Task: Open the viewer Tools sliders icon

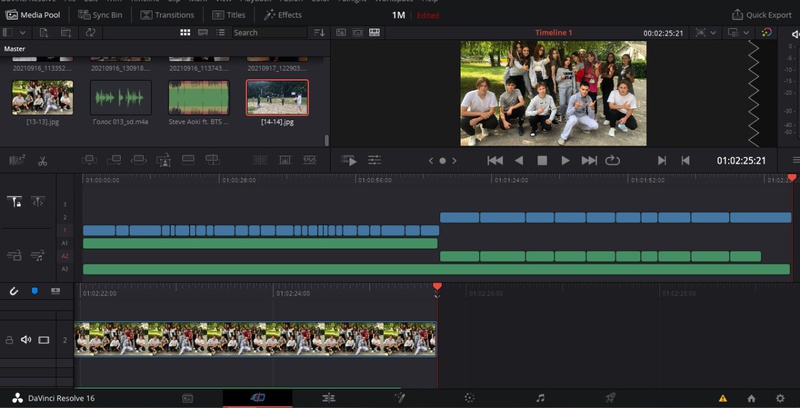Action: tap(374, 160)
